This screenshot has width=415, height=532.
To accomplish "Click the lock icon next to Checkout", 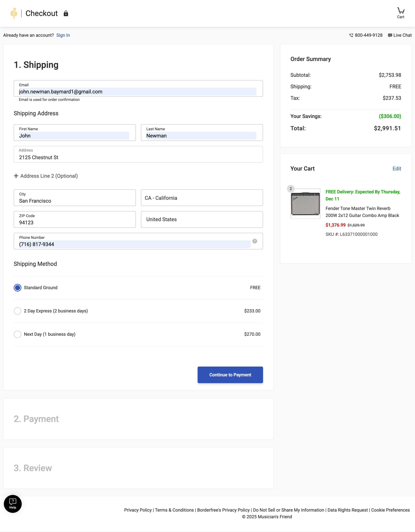I will pyautogui.click(x=66, y=13).
